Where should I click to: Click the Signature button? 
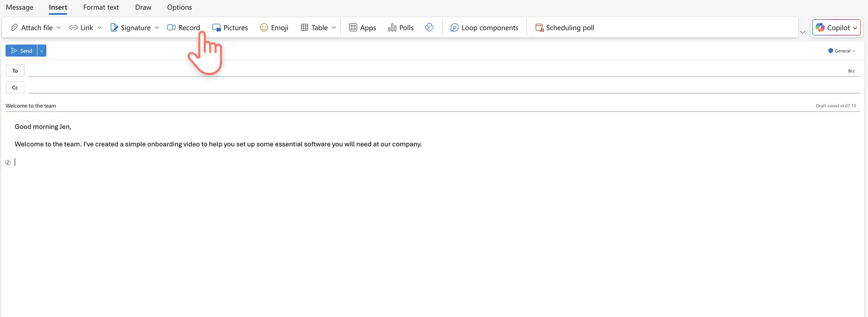131,28
